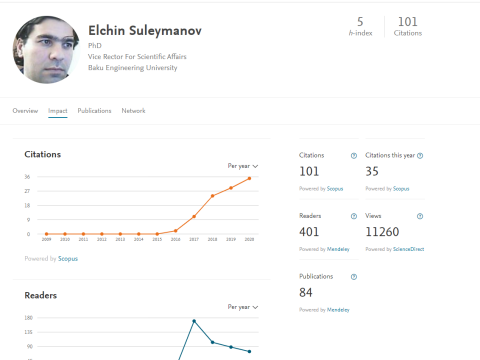The width and height of the screenshot is (480, 360).
Task: Visit ScienceDirect link under Views
Action: pos(409,249)
